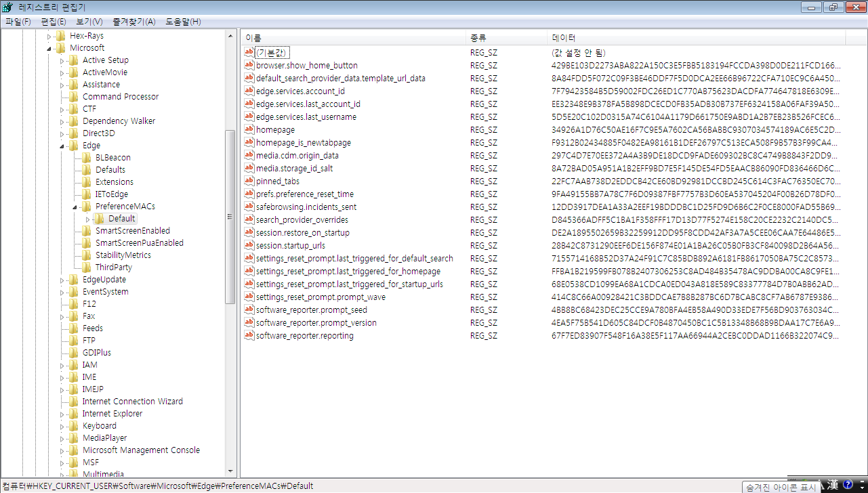Click the folder icon next to ThirdParty
Screen dimensions: 868x493
click(x=87, y=267)
